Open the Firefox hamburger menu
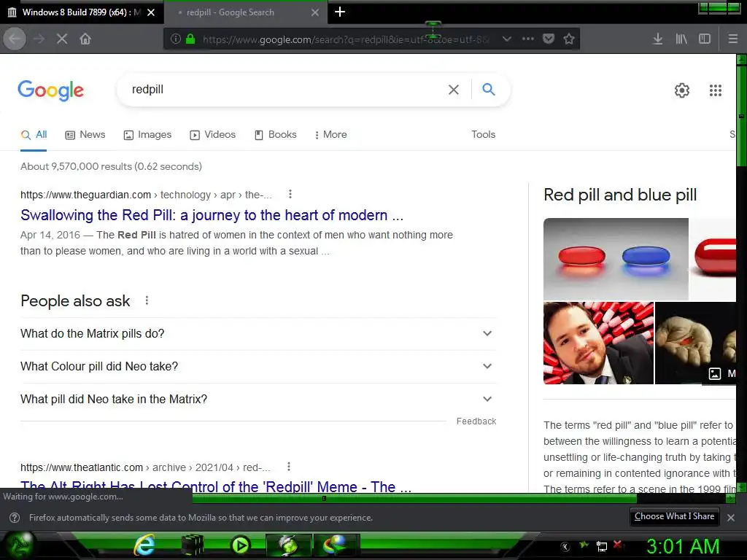Viewport: 747px width, 560px height. 732,39
